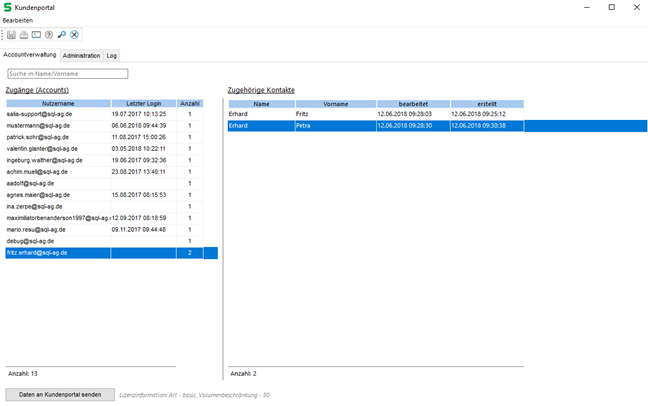Click the Kundenportal app logo icon
The width and height of the screenshot is (648, 406).
tap(8, 7)
